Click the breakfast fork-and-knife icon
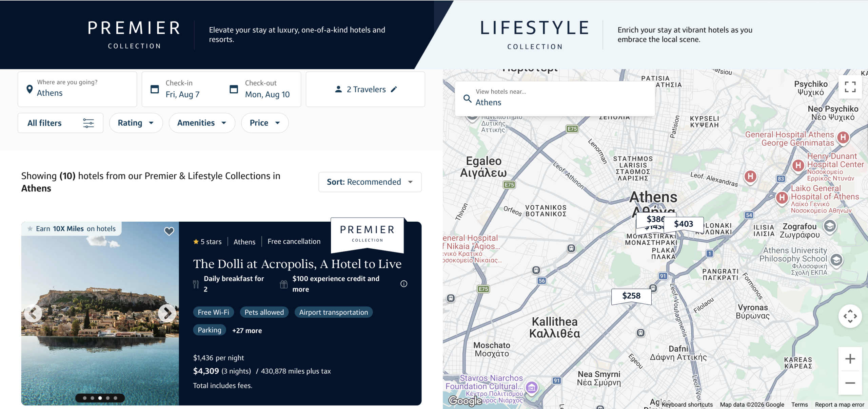 pos(196,284)
